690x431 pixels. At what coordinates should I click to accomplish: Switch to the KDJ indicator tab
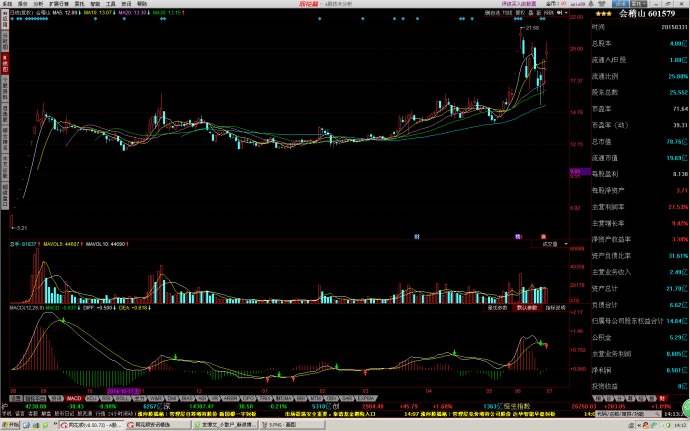click(92, 398)
